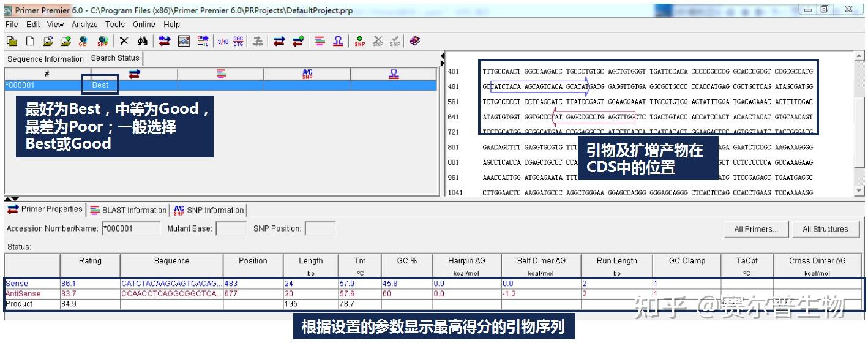Screen dimensions: 868x343
Task: Click the GAC/CTG translation toolbar icon
Action: tap(239, 41)
